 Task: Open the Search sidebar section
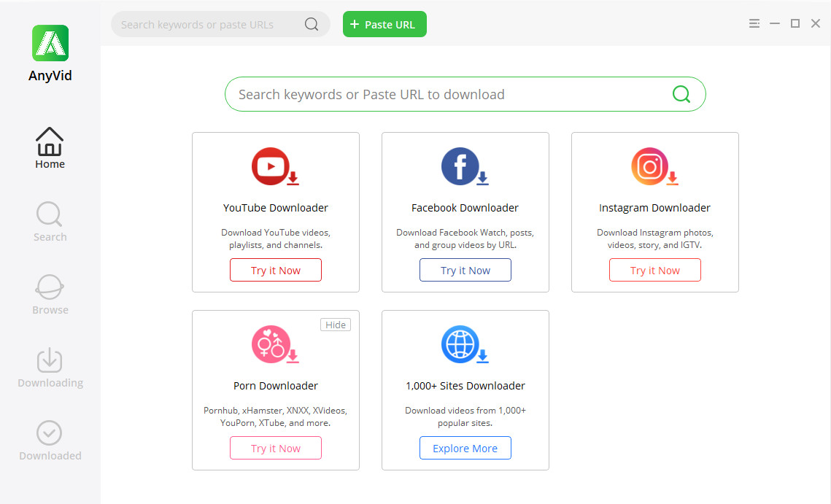[50, 222]
